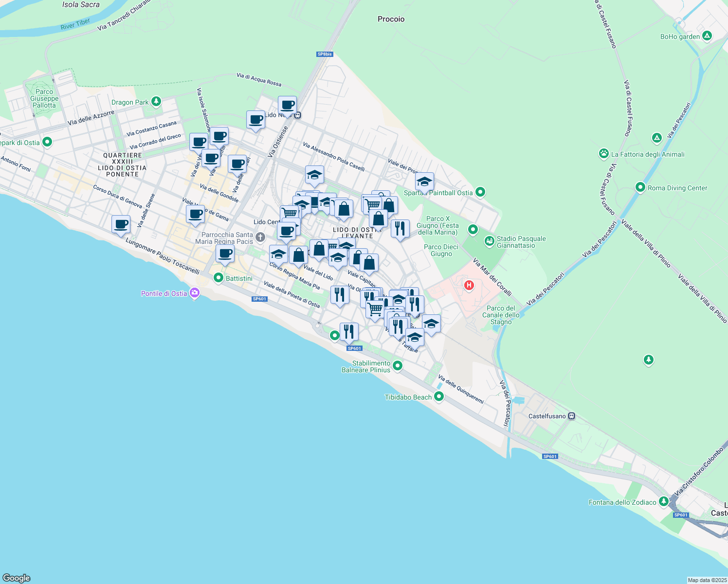Select the Fontana dello Zodiaco marker

click(x=664, y=502)
